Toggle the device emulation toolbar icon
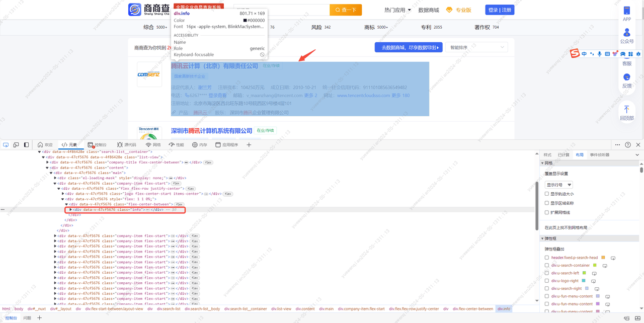The image size is (644, 323). tap(16, 144)
